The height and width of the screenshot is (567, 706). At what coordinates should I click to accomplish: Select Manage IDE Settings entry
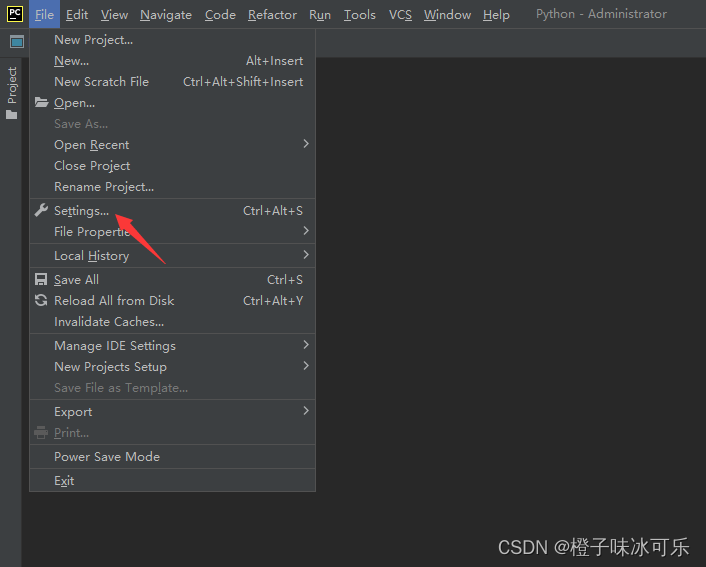point(172,345)
